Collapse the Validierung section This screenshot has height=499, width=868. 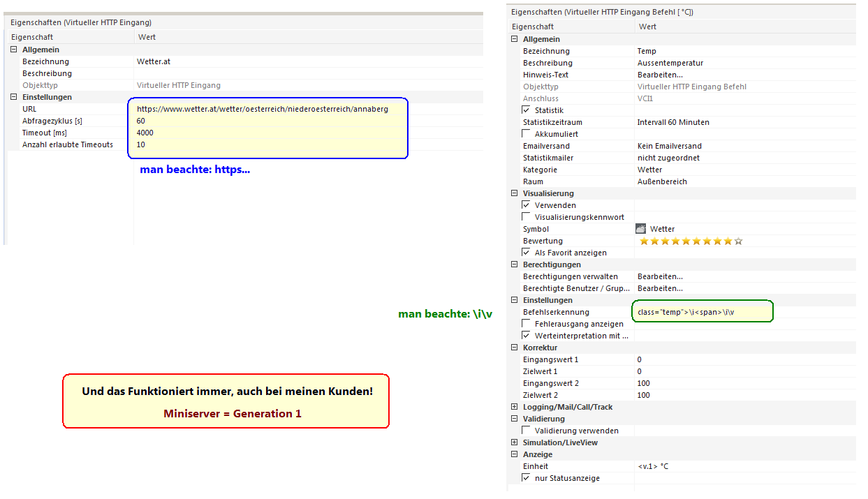coord(515,419)
